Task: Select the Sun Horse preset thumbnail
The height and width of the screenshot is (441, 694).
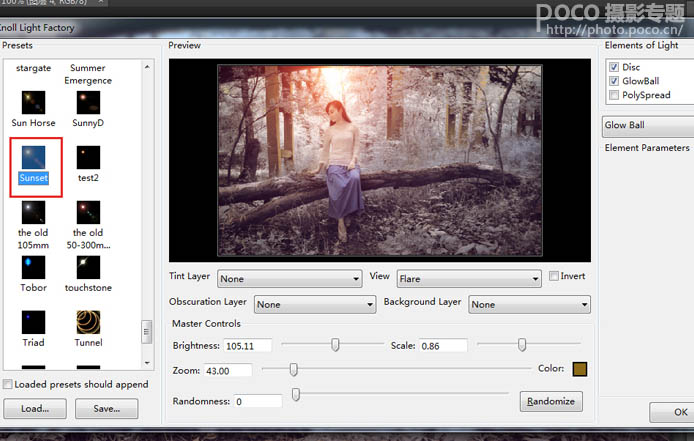Action: tap(33, 102)
